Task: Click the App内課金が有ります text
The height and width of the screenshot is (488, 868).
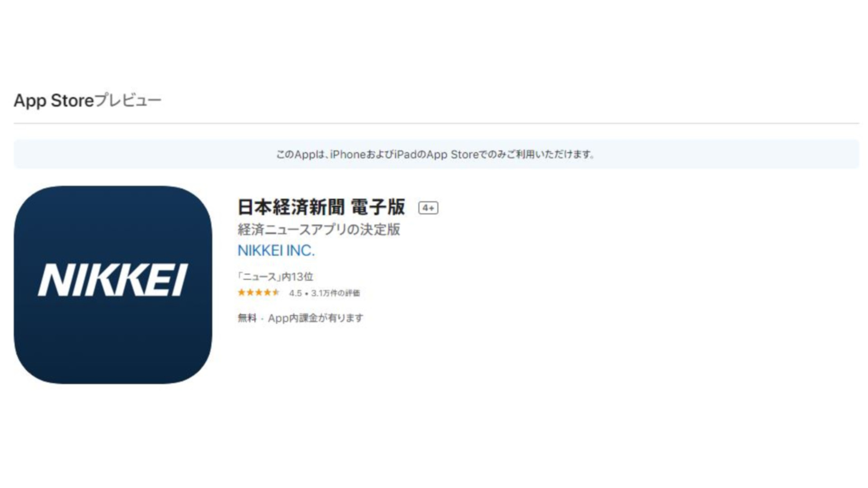Action: click(x=316, y=318)
